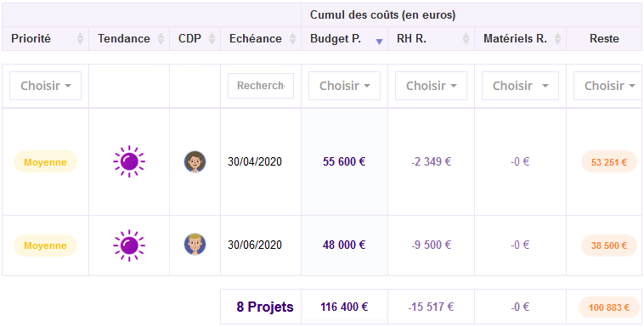Sort the Tendance column with its arrows
This screenshot has width=644, height=327.
(161, 39)
